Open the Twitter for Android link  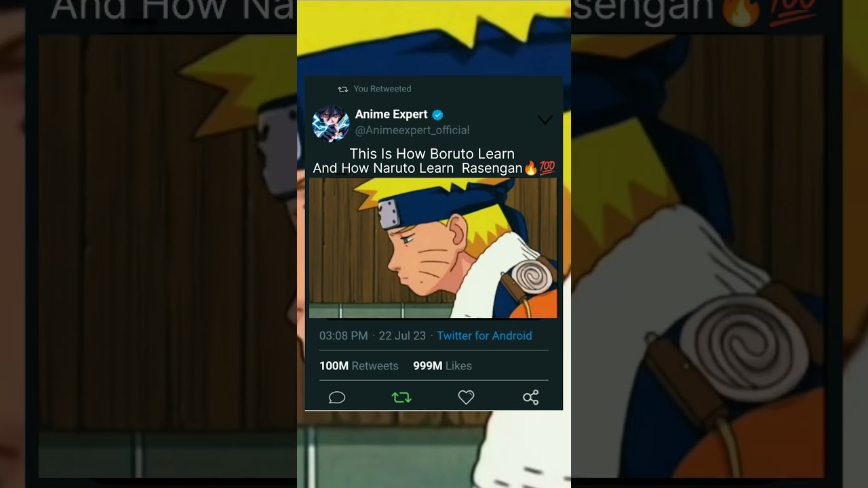[x=484, y=335]
